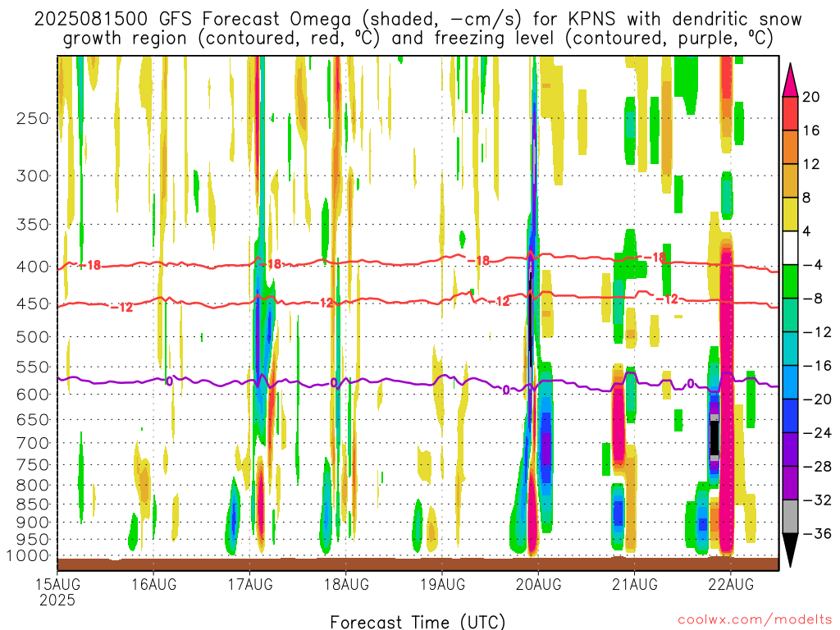Click the 250 pressure level label
This screenshot has width=840, height=630.
(x=33, y=118)
